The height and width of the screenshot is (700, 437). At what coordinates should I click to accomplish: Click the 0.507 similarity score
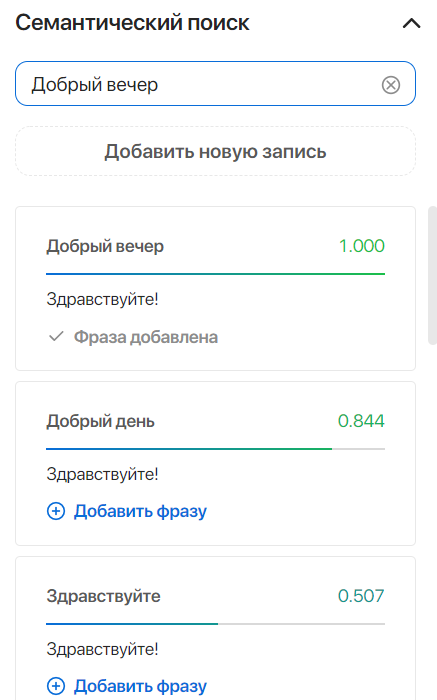coord(361,596)
